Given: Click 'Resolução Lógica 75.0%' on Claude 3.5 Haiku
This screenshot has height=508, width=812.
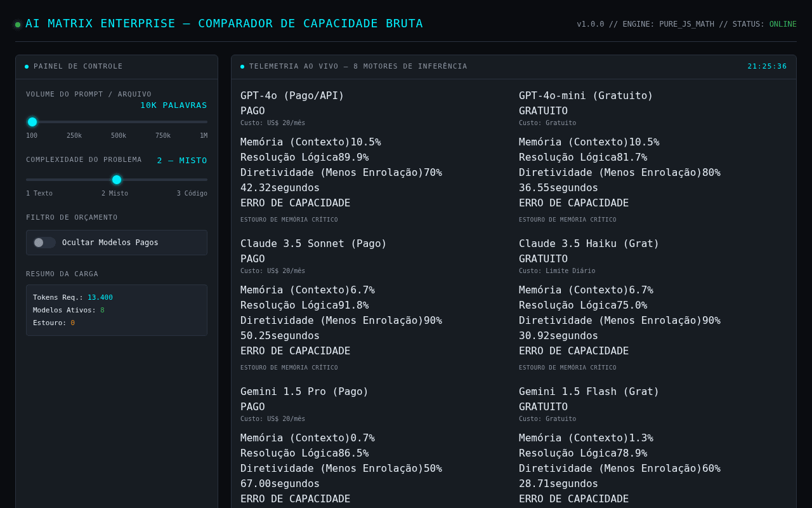Looking at the screenshot, I should [x=583, y=305].
